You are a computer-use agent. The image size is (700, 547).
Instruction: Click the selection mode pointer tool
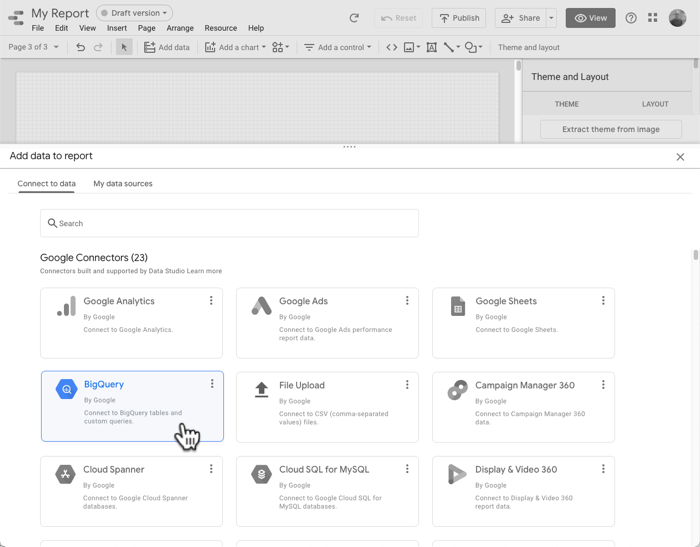(124, 47)
